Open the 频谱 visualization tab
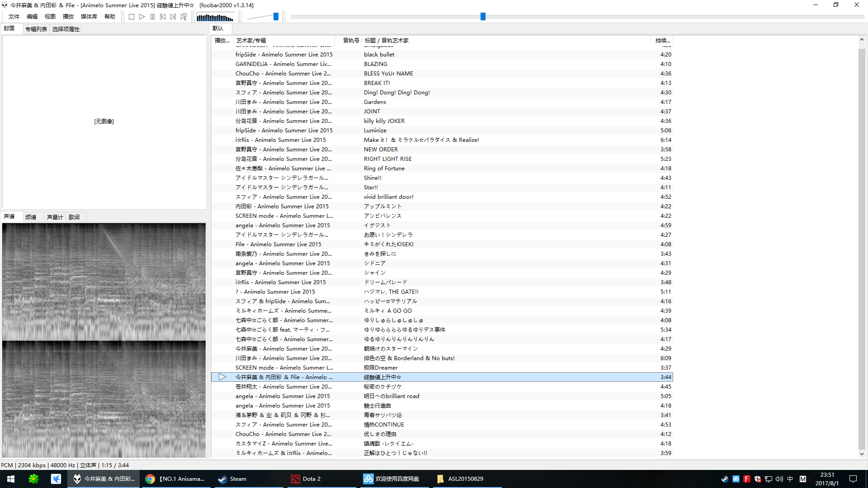Image resolution: width=868 pixels, height=488 pixels. (x=31, y=217)
